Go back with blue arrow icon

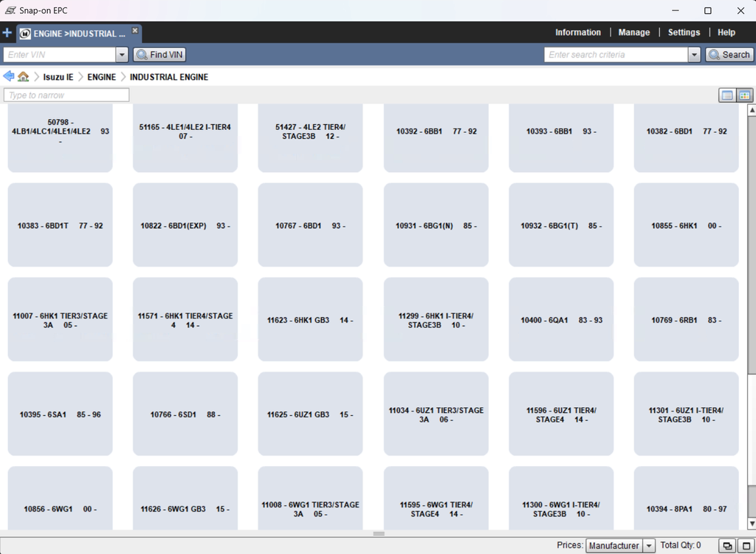[x=9, y=76]
